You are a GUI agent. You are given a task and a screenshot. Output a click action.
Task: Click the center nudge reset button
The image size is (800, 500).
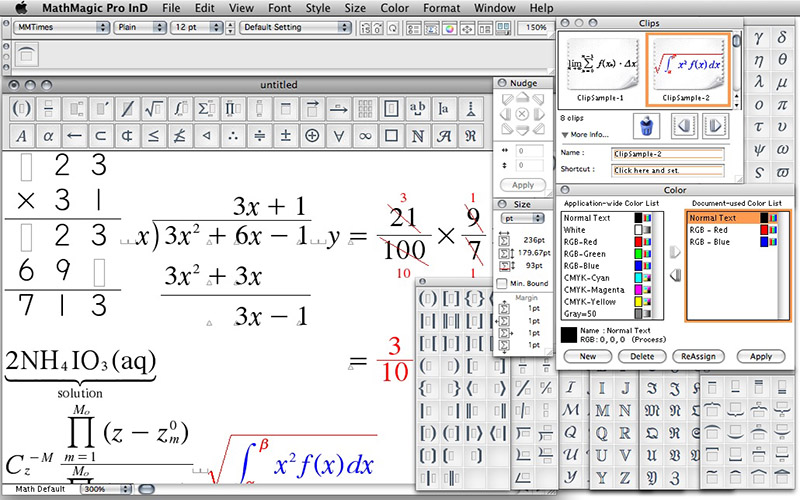[522, 114]
